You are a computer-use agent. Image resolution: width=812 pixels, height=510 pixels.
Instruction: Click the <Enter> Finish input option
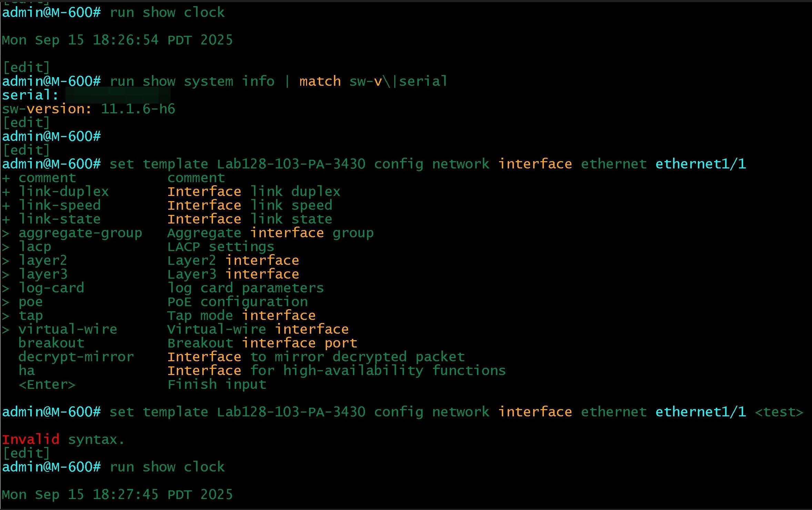pyautogui.click(x=47, y=384)
